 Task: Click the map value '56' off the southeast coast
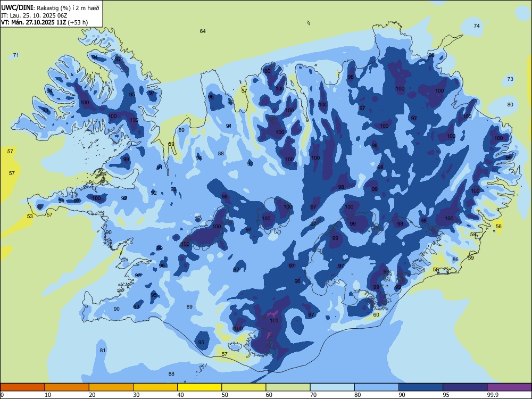[498, 226]
